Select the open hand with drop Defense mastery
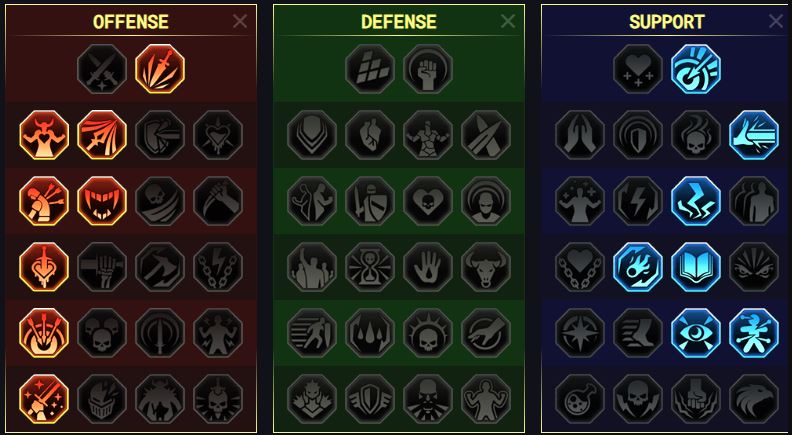The height and width of the screenshot is (435, 792). pos(428,267)
